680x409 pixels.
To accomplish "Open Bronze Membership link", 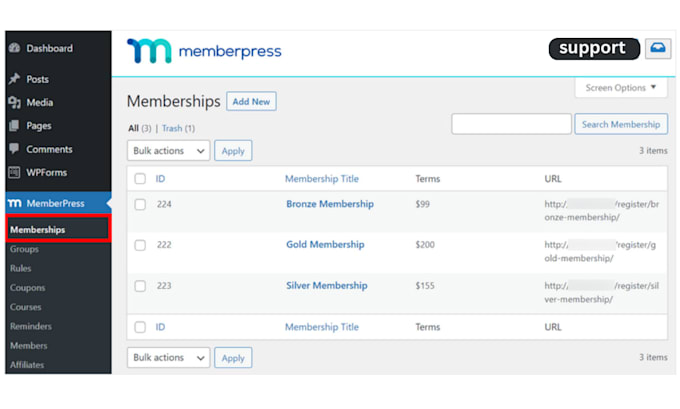I will [330, 204].
